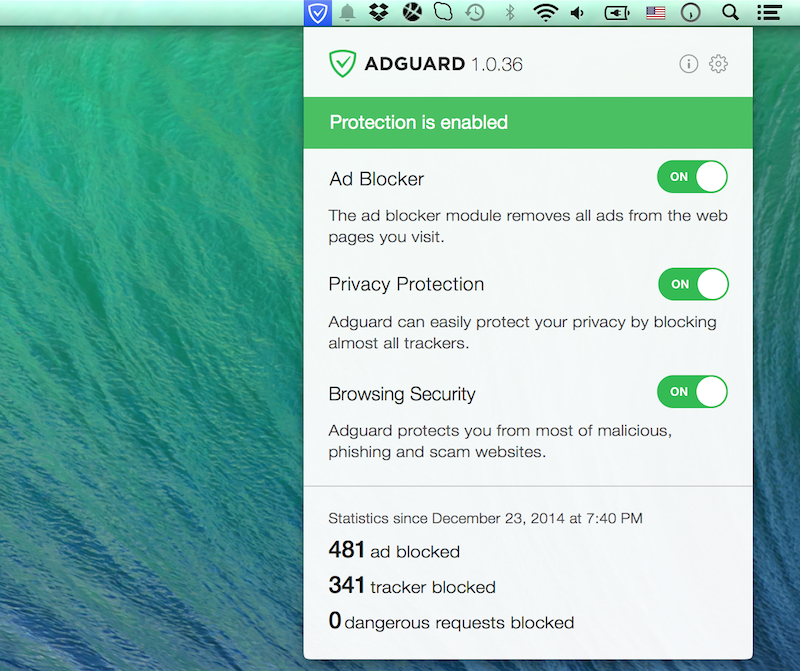Open the Adguard info (i) icon
This screenshot has width=800, height=671.
[688, 64]
